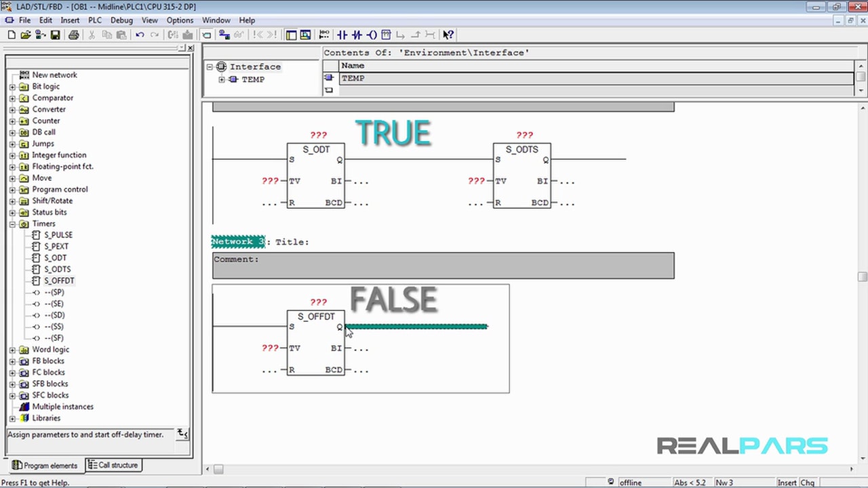Image resolution: width=868 pixels, height=488 pixels.
Task: Select the --(SS) coil element
Action: pos(54,327)
